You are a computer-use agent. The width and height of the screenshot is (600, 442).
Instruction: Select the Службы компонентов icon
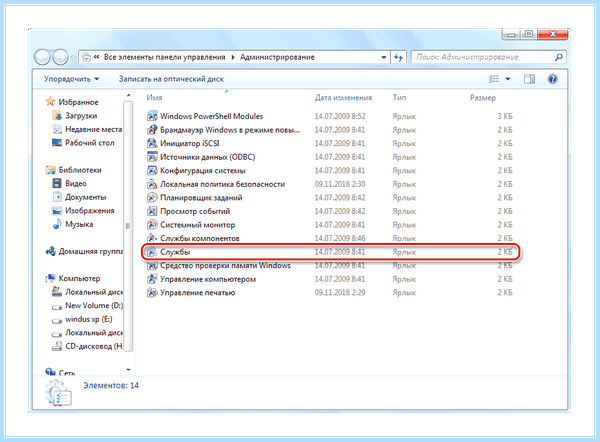click(152, 238)
